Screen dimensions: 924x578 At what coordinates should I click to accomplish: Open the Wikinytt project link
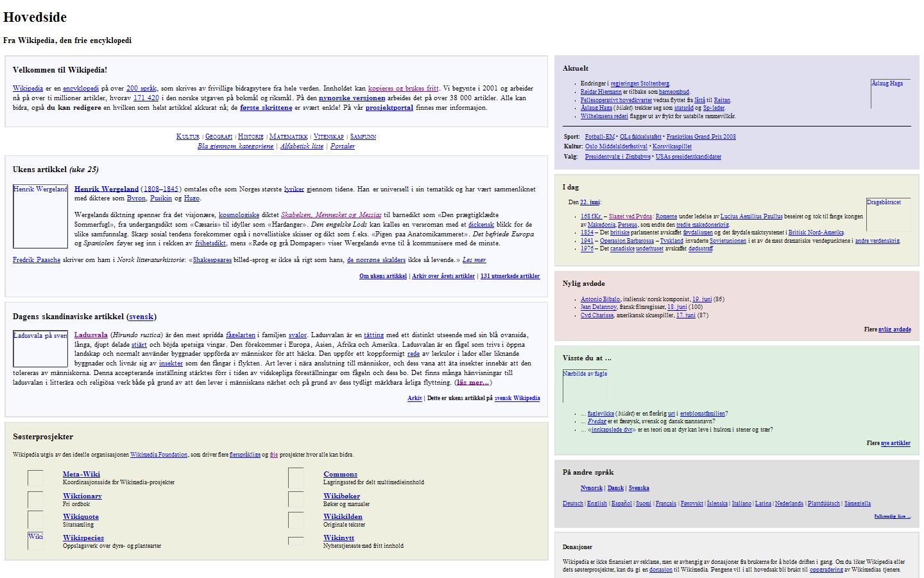[x=339, y=538]
